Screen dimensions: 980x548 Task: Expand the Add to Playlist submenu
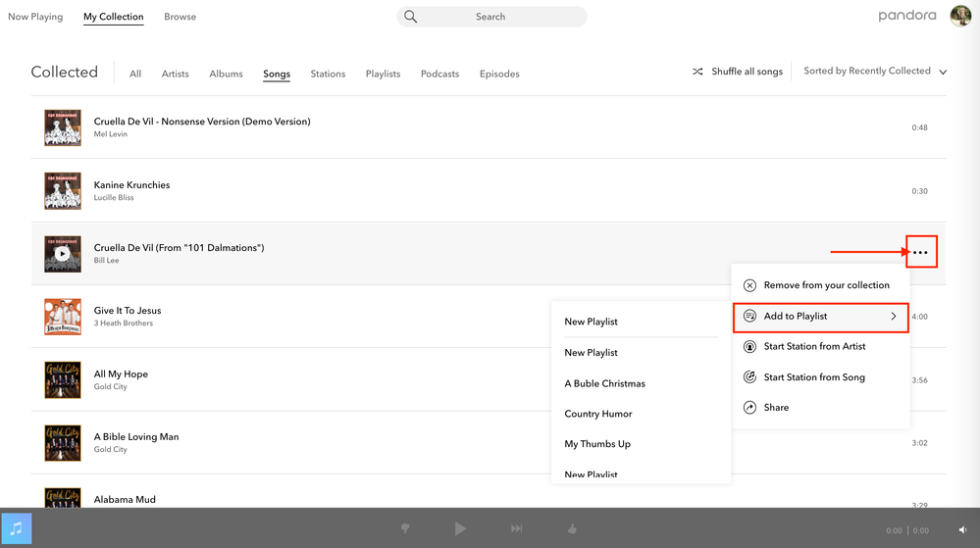[820, 317]
